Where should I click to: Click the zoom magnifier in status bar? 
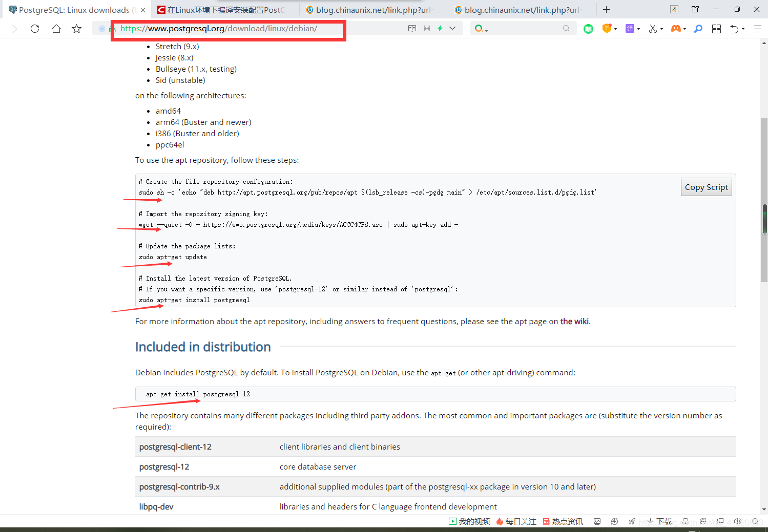point(755,521)
